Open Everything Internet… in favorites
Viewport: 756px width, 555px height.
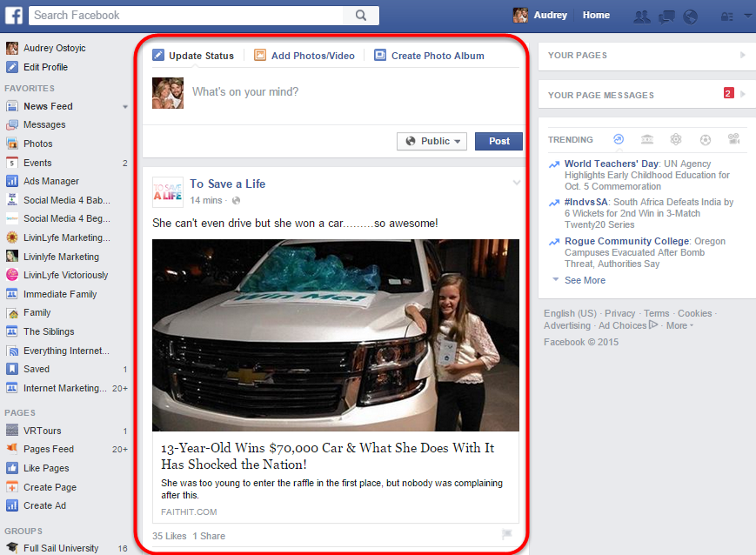[x=66, y=351]
